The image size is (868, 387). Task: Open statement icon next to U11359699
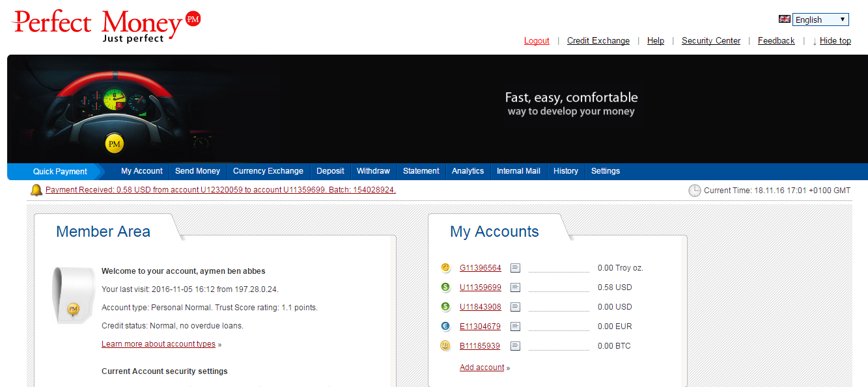(516, 287)
